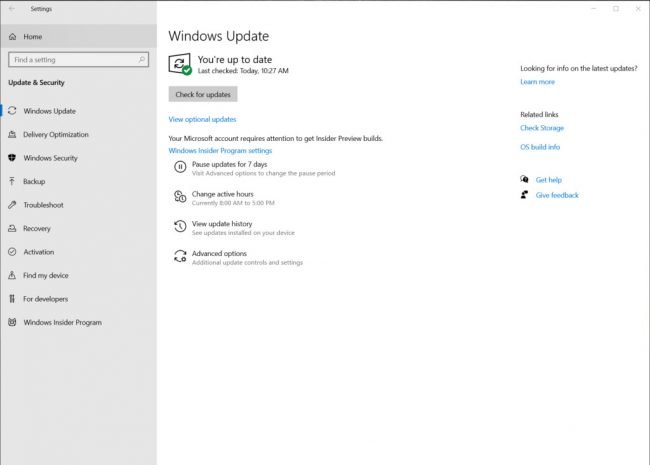Select Windows Update in the sidebar

tap(79, 111)
